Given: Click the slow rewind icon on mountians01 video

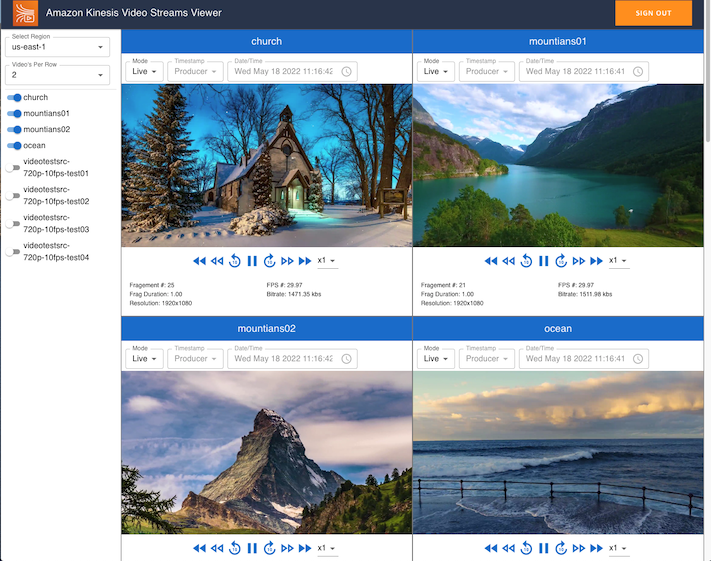Looking at the screenshot, I should [509, 261].
